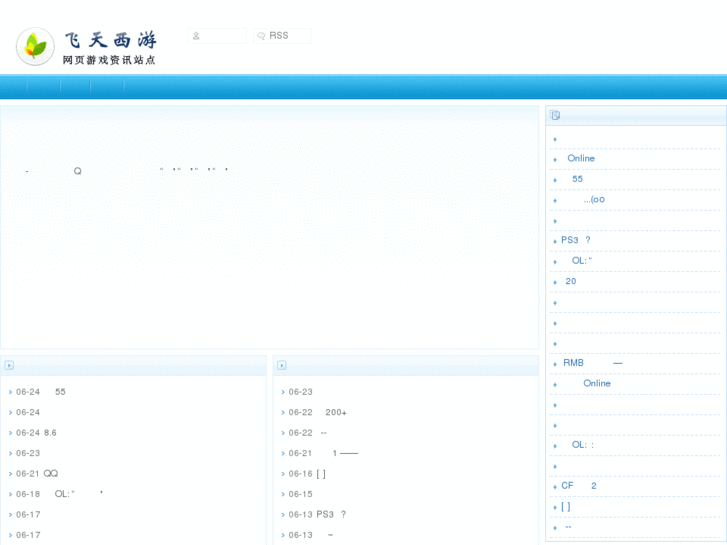Open the '06-15' news entry
This screenshot has width=727, height=545.
[x=300, y=494]
